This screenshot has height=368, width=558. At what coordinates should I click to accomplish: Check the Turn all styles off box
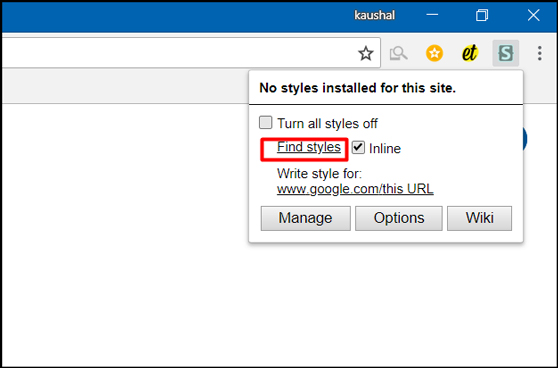point(265,122)
